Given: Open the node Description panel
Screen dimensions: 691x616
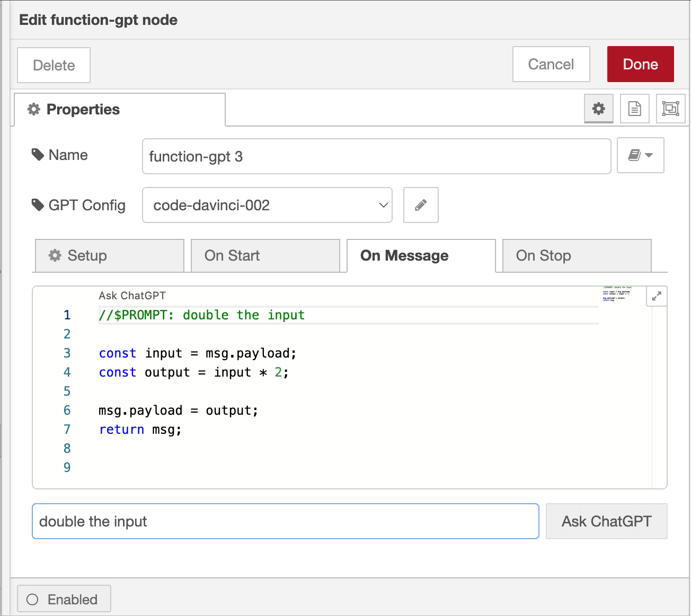Looking at the screenshot, I should [634, 109].
